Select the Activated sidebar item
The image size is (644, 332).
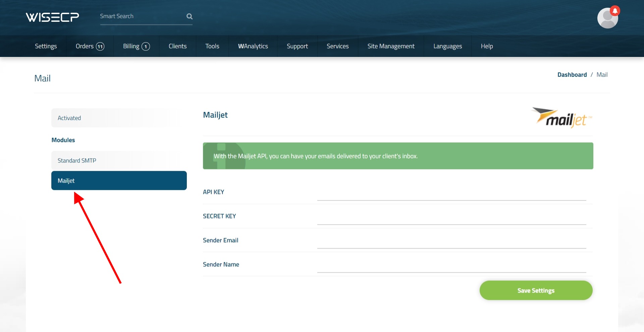coord(119,118)
